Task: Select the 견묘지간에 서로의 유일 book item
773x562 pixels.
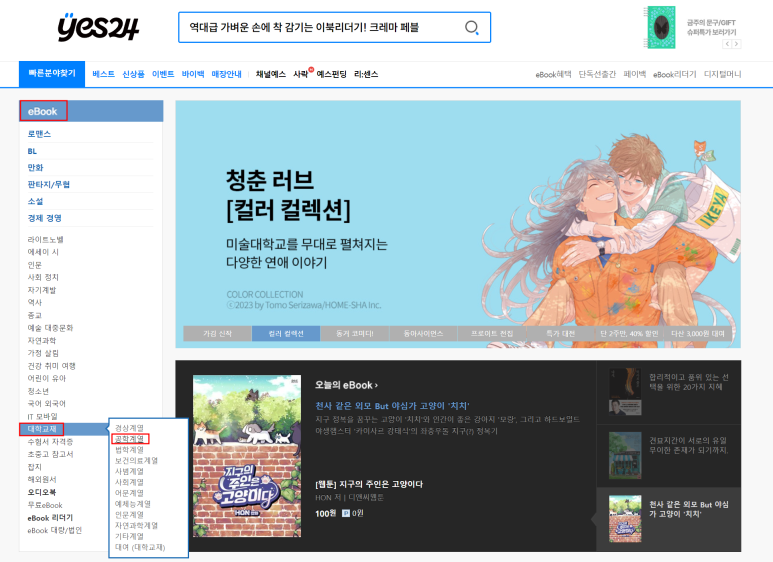Action: 669,456
